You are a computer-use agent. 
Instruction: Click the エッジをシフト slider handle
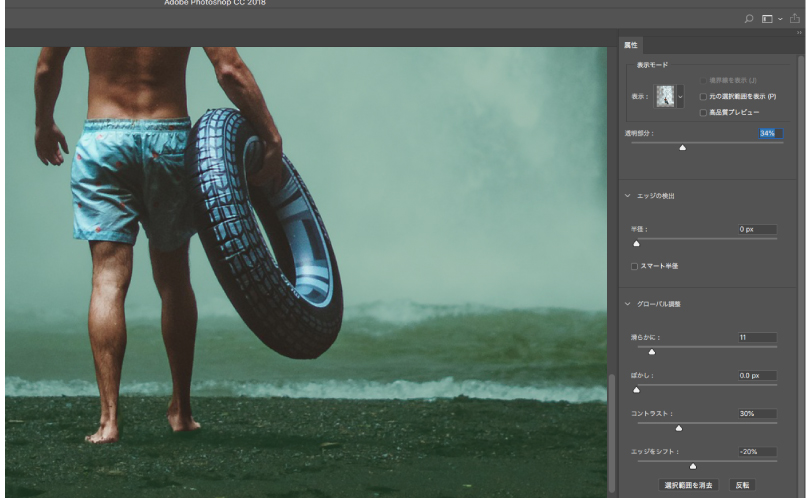point(693,466)
